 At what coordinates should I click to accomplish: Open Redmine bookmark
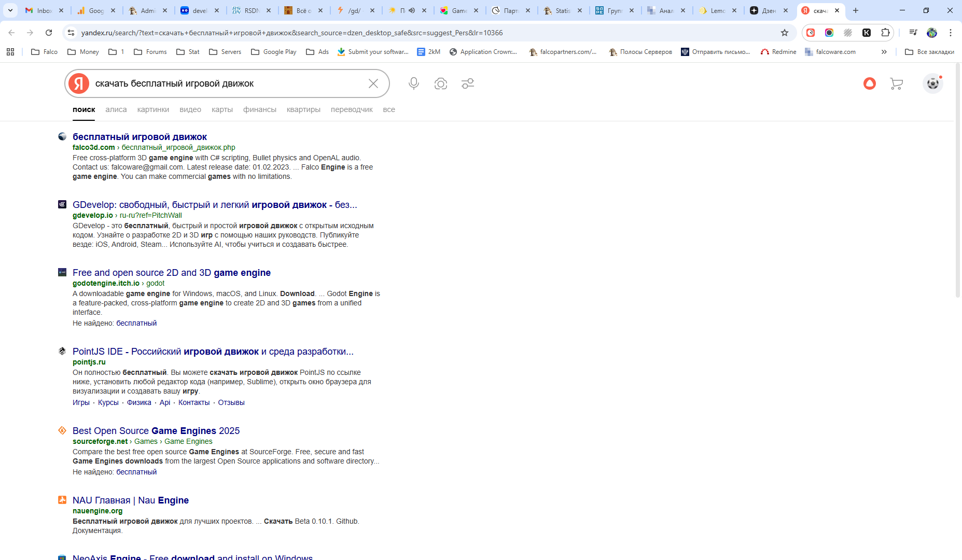click(778, 52)
